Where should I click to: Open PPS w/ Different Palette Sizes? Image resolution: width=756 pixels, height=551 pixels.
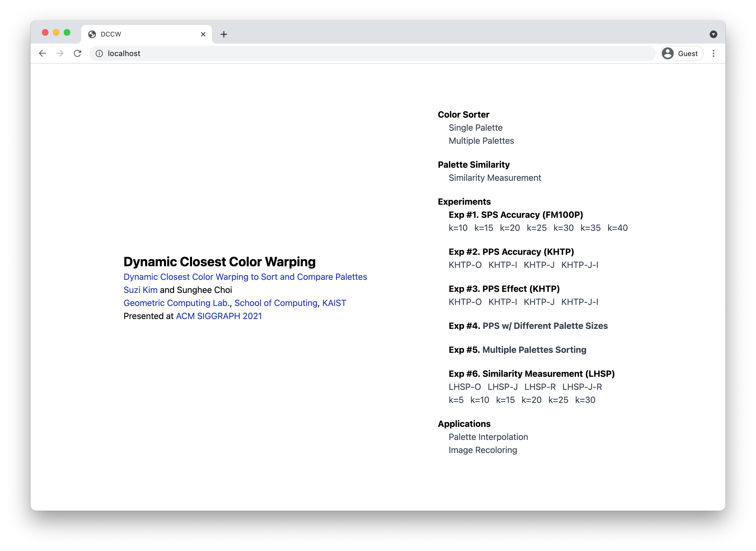pos(545,326)
